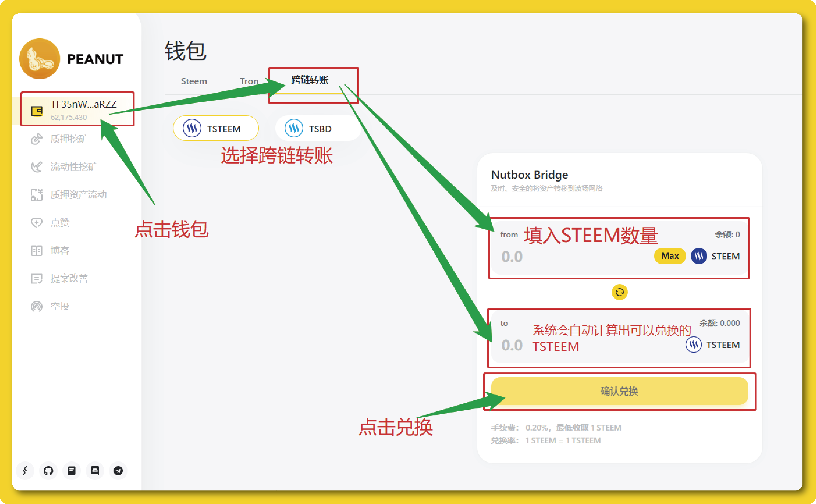The height and width of the screenshot is (504, 816).
Task: Open 质押挖矿 in the sidebar
Action: click(69, 139)
